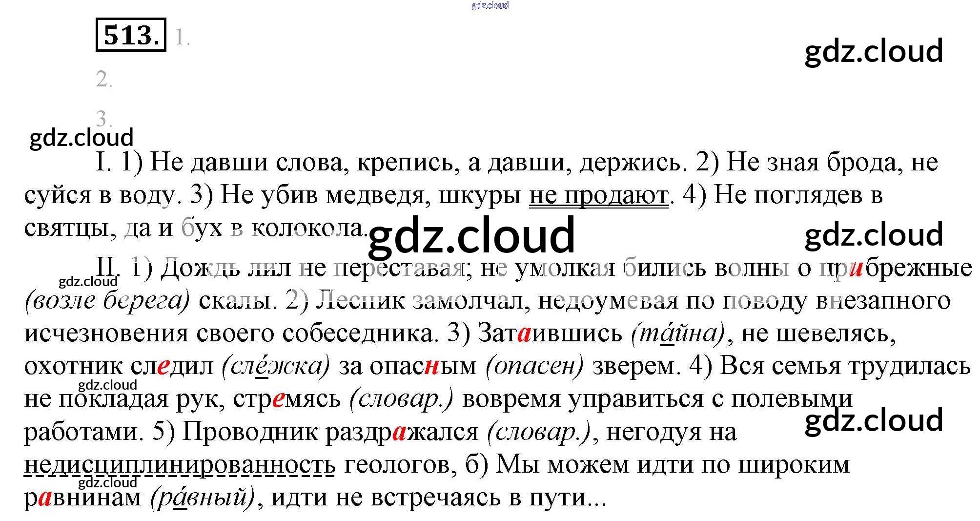Click the top-right gdz.cloud watermark
The width and height of the screenshot is (980, 521).
point(873,51)
